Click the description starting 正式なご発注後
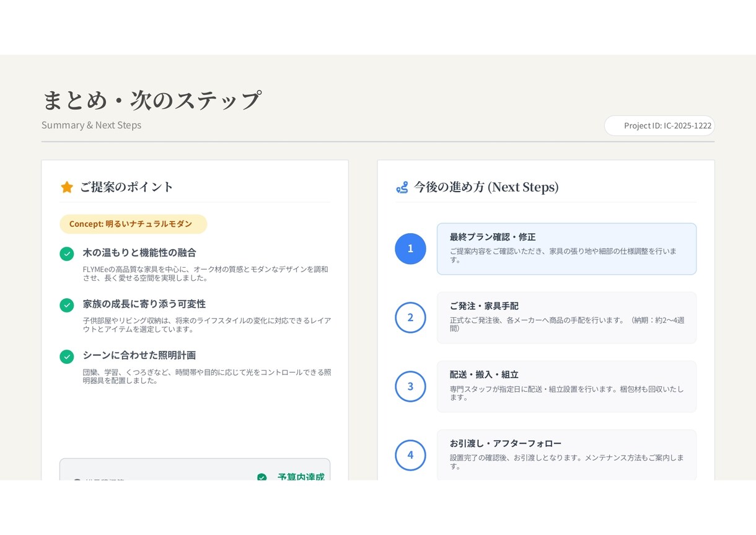The image size is (756, 535). (567, 324)
